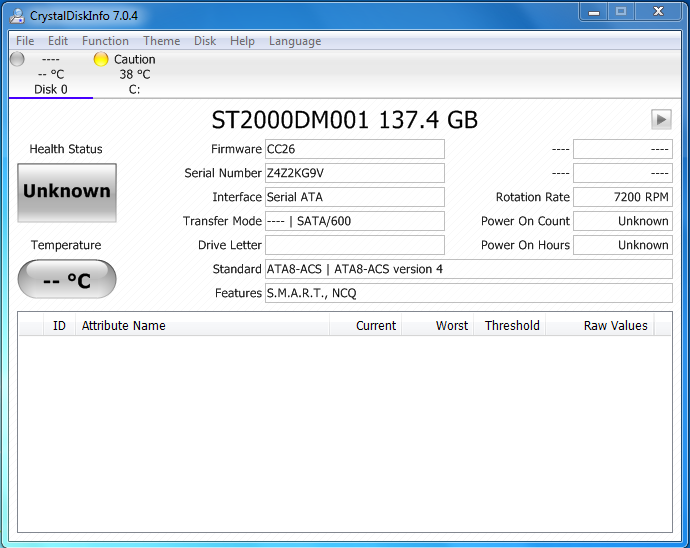This screenshot has height=548, width=690.
Task: Click the Features field S.M.A.R.T., NCQ
Action: 469,293
